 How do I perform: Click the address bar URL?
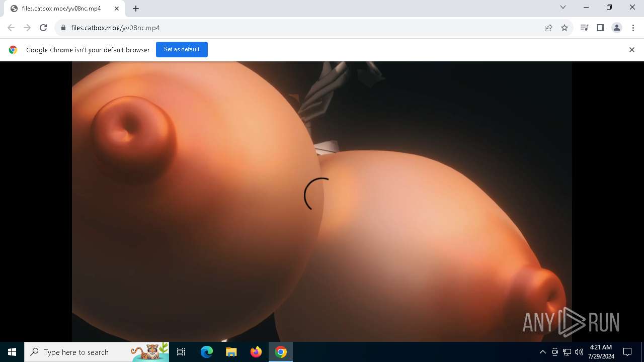click(115, 28)
